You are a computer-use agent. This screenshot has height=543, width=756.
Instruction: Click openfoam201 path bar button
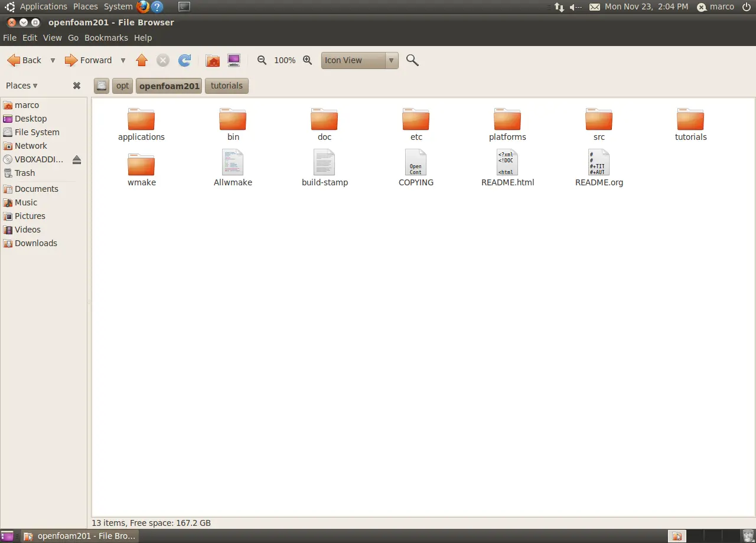(x=170, y=86)
